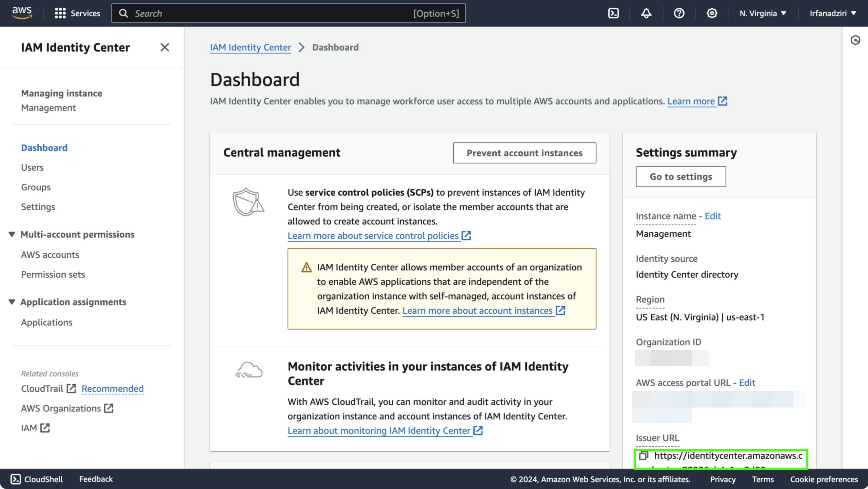Click the settings gear icon

click(x=712, y=13)
